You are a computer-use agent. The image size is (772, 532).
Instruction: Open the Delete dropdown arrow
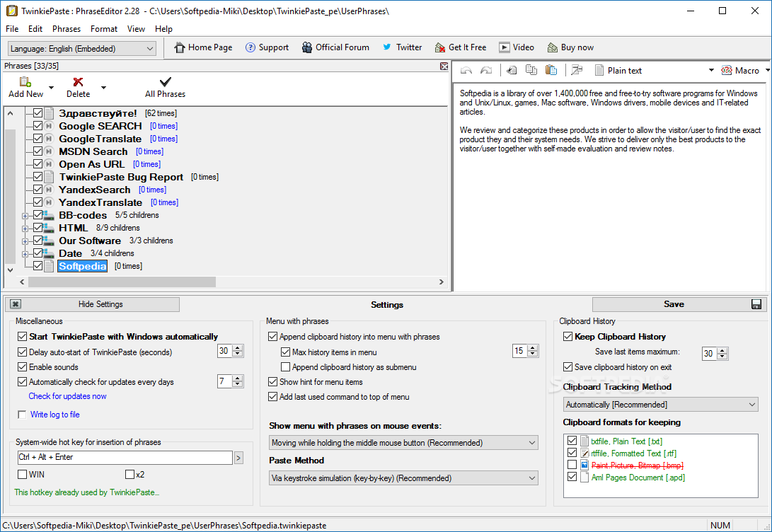103,88
